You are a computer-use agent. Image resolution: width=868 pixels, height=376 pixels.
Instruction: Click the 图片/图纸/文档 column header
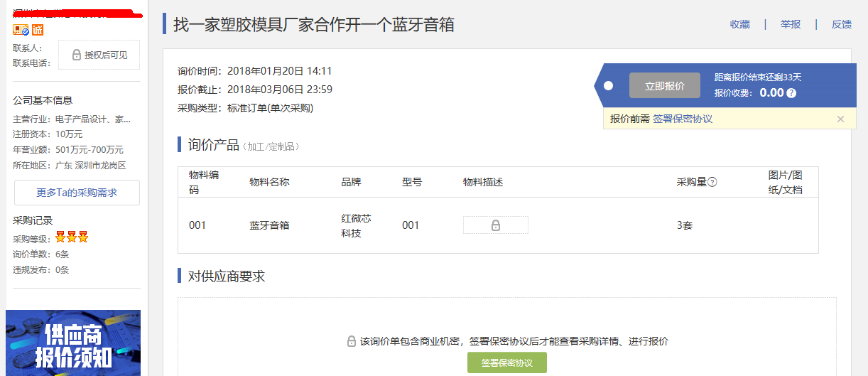coord(786,183)
